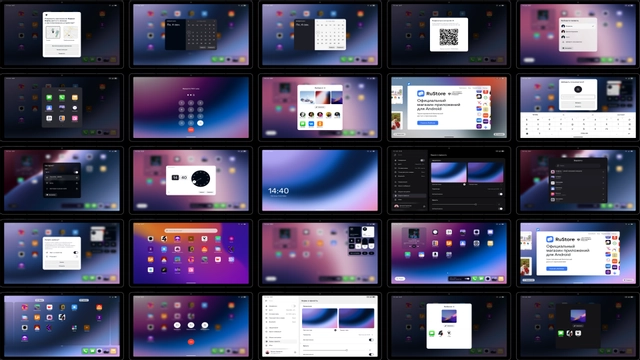Open green Phone app in the folder popup
Image resolution: width=640 pixels, height=360 pixels.
[x=62, y=98]
